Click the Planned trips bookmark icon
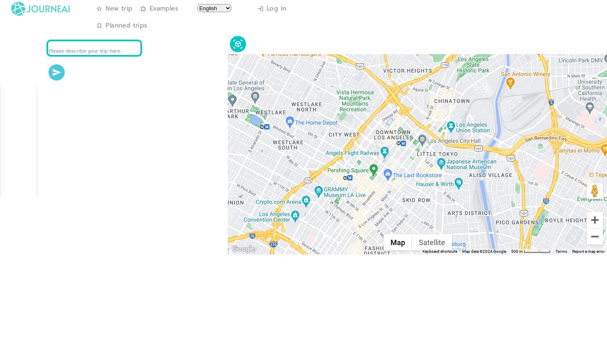The image size is (607, 364). click(99, 26)
